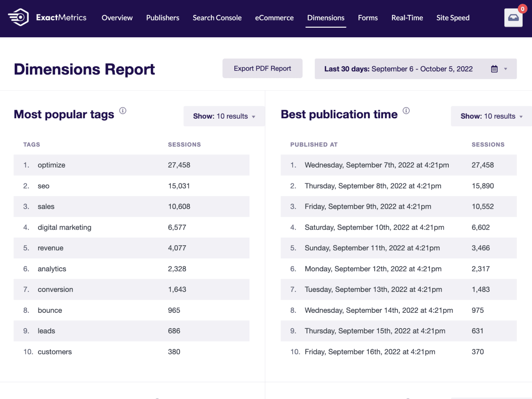Image resolution: width=532 pixels, height=399 pixels.
Task: Click the Real-Time navigation item
Action: tap(407, 18)
